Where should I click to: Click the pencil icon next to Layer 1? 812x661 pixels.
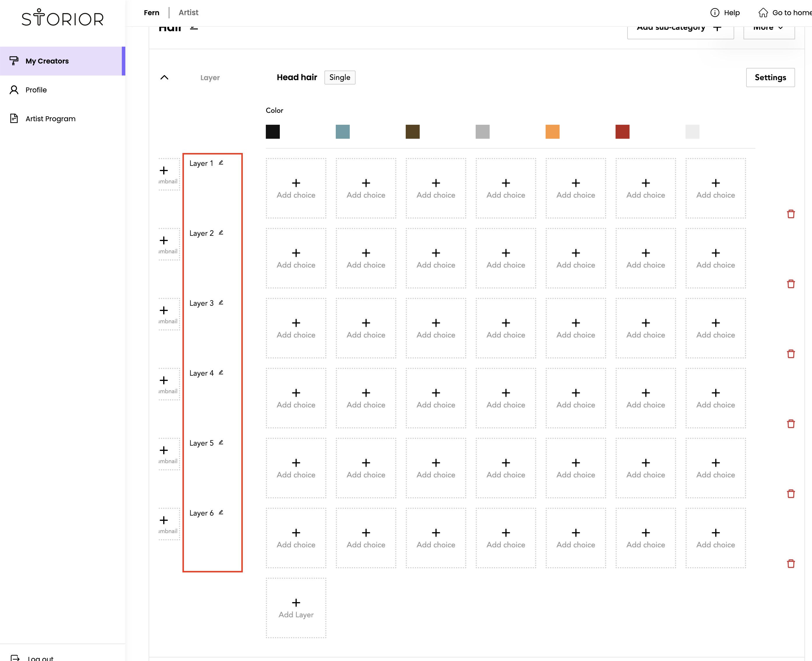point(221,163)
